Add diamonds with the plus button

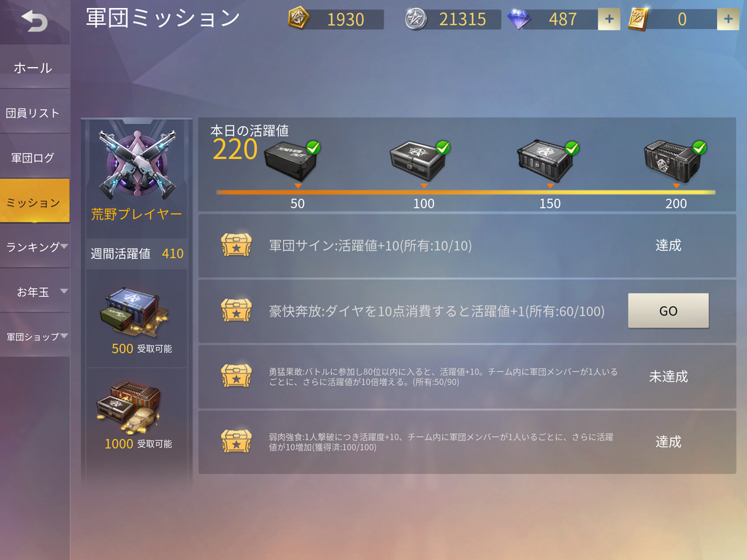click(x=609, y=19)
